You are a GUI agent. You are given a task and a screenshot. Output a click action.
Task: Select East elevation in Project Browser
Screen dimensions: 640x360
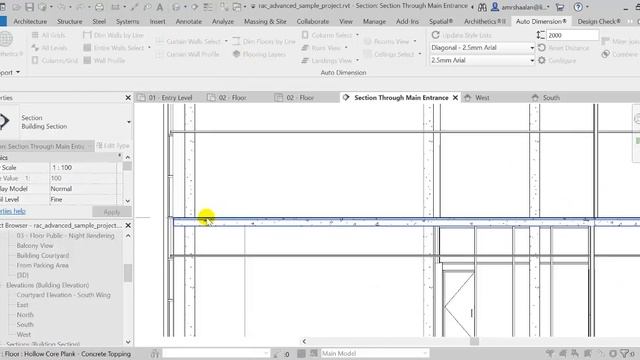point(22,305)
